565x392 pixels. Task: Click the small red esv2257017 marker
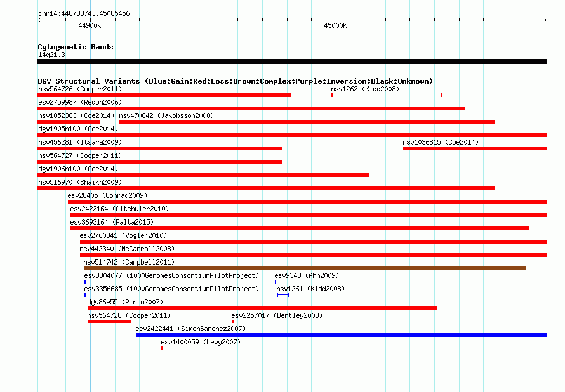coord(233,322)
